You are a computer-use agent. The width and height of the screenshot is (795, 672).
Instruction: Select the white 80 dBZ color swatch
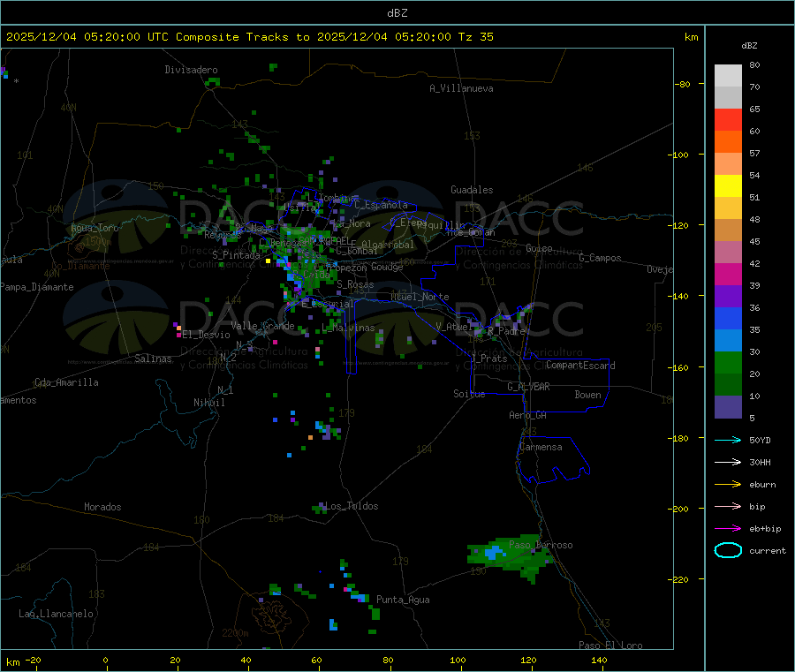click(x=728, y=76)
